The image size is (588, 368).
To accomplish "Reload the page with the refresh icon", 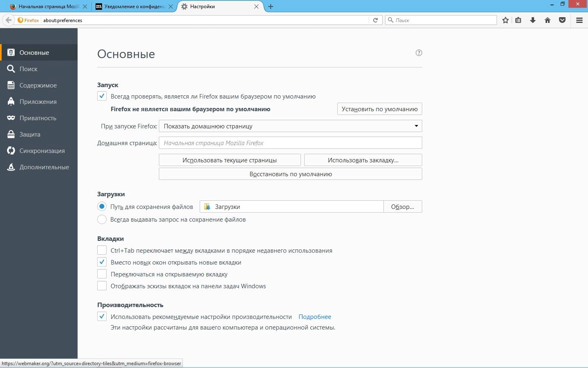I will [x=376, y=20].
